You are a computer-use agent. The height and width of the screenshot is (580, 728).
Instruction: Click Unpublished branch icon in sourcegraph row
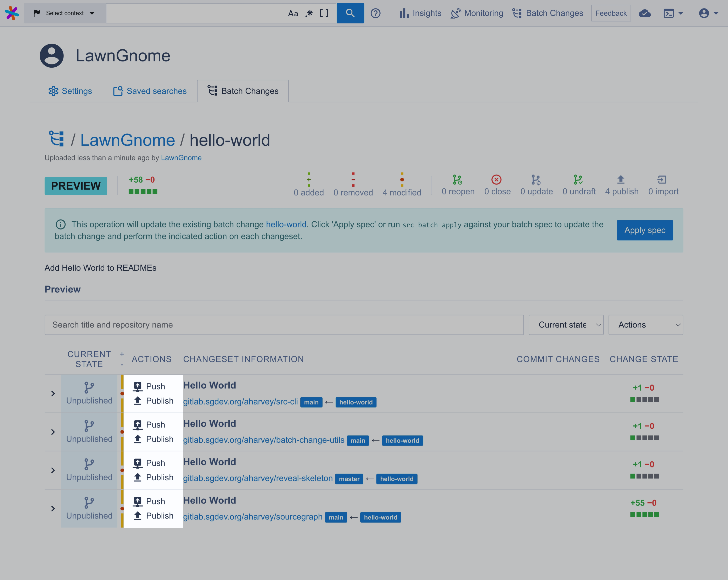point(89,503)
